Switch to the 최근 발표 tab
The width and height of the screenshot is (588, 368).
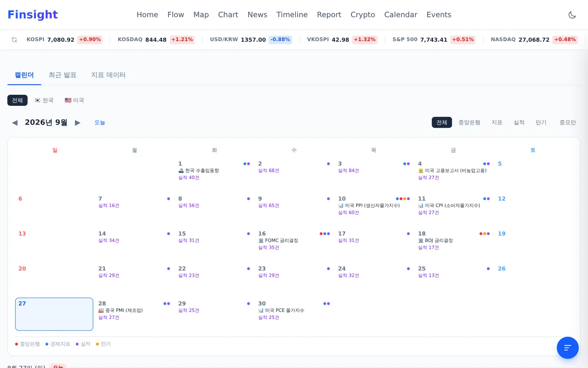coord(62,75)
